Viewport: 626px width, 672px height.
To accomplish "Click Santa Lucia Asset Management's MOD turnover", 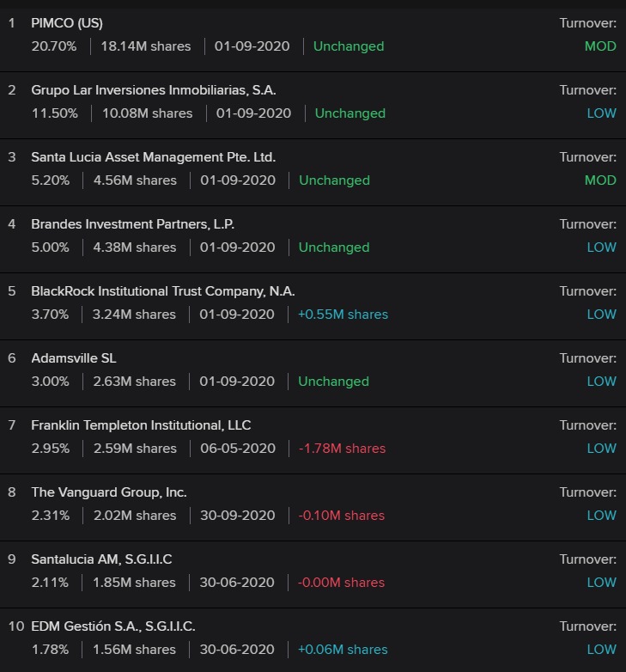I will click(x=600, y=180).
